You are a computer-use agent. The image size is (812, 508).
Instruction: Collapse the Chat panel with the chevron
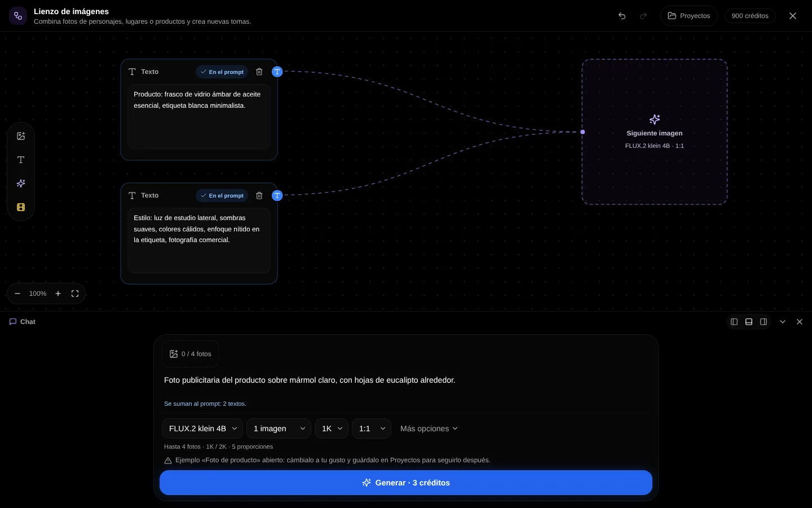(783, 322)
